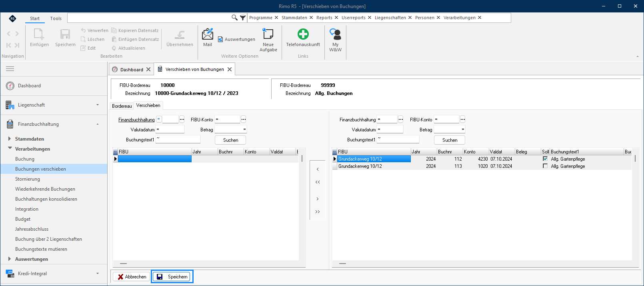Expand the Auswertungen tree node

click(x=10, y=259)
